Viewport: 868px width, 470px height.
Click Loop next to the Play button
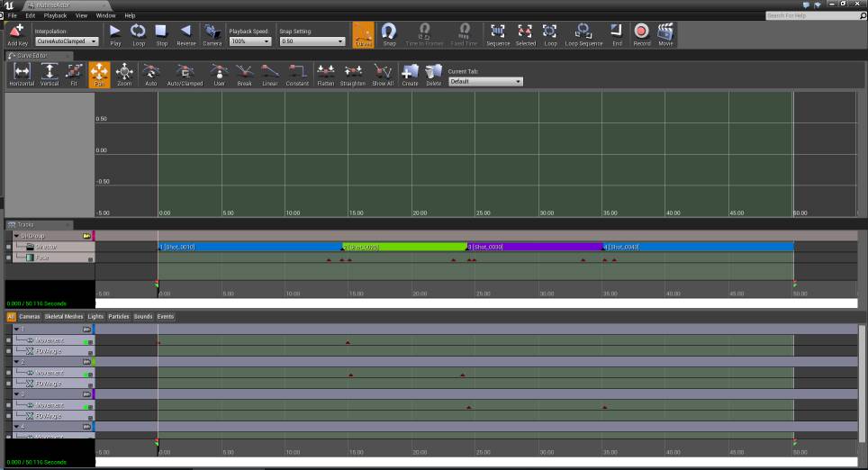(139, 34)
